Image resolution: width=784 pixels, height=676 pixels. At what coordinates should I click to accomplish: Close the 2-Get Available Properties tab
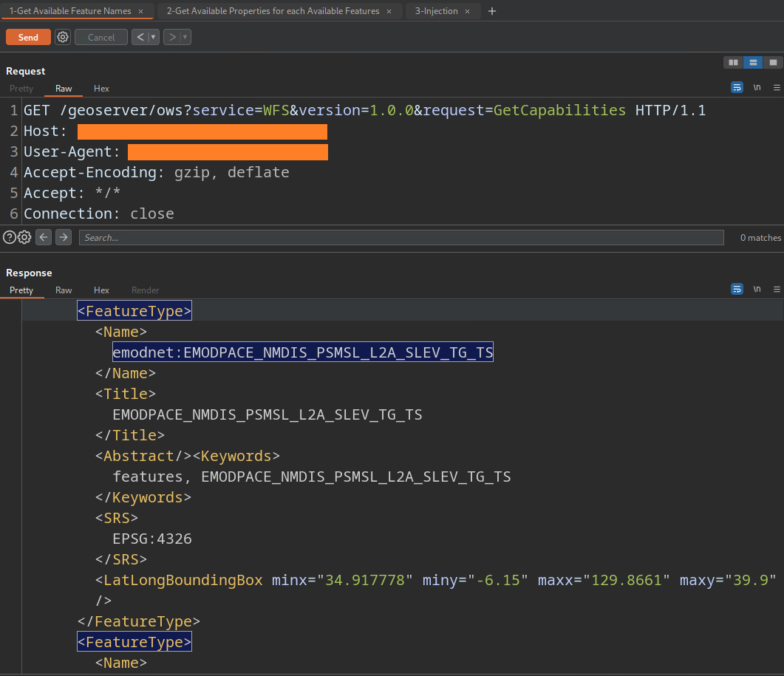pos(389,11)
